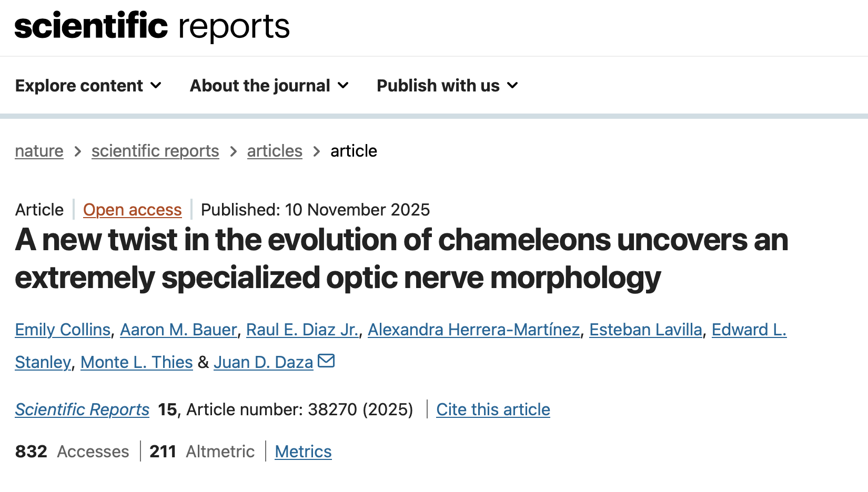Open the scientific reports breadcrumb link
Screen dimensions: 868x492
coord(155,151)
